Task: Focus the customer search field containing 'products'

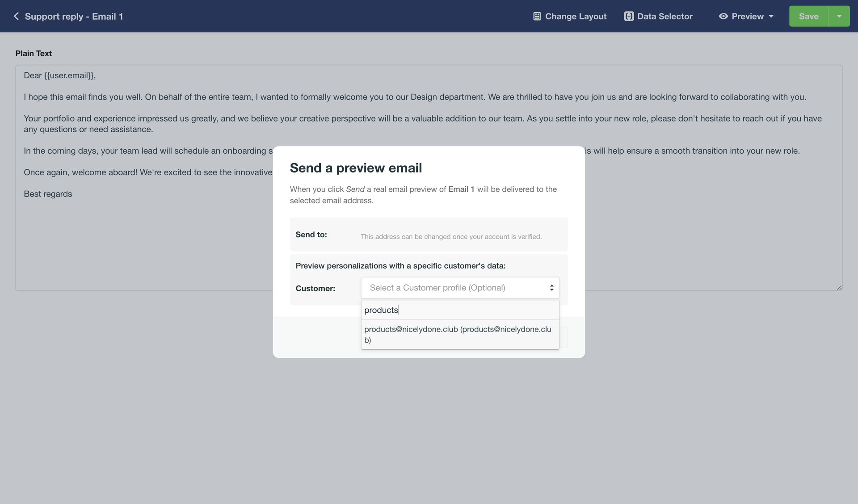Action: click(x=459, y=310)
